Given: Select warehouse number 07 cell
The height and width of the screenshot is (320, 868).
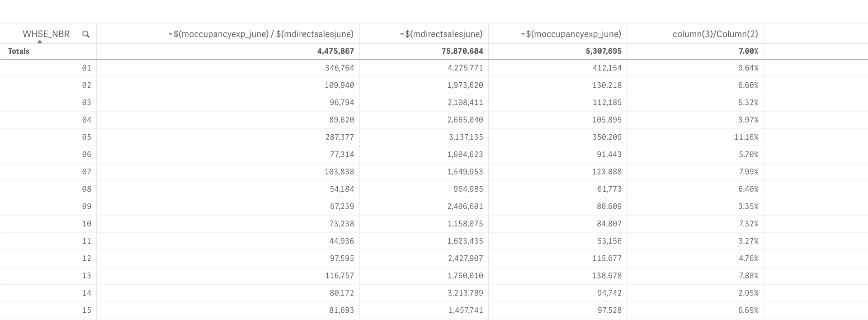Looking at the screenshot, I should click(86, 172).
